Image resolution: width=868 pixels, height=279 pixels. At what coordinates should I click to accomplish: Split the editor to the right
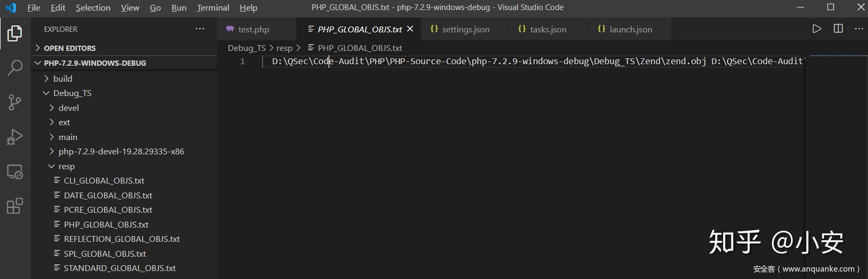[x=838, y=29]
